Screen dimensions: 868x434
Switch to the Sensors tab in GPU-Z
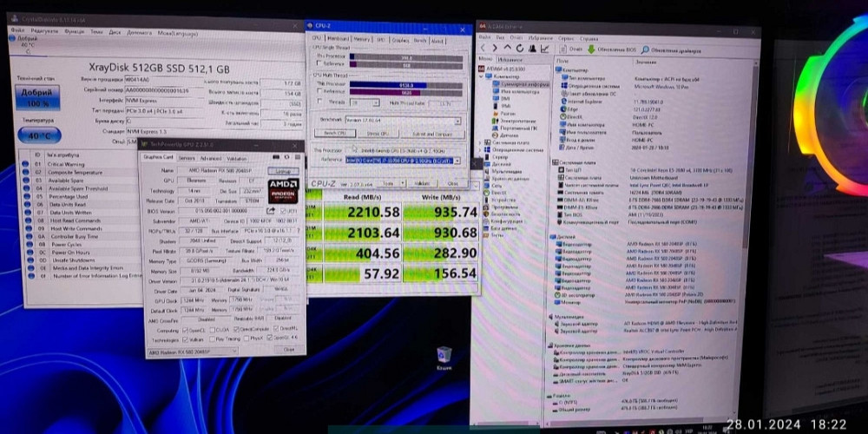click(186, 159)
